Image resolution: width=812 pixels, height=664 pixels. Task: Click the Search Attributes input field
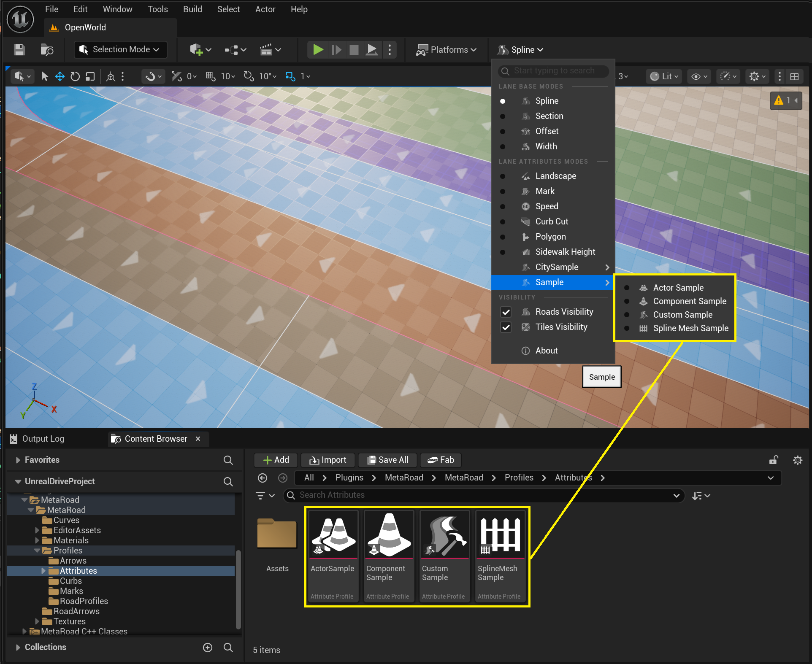484,495
